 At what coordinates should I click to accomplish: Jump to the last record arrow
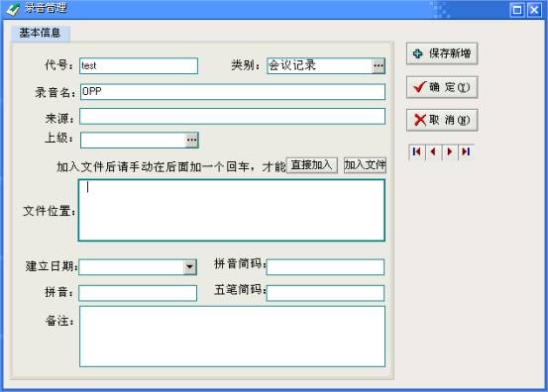click(466, 151)
